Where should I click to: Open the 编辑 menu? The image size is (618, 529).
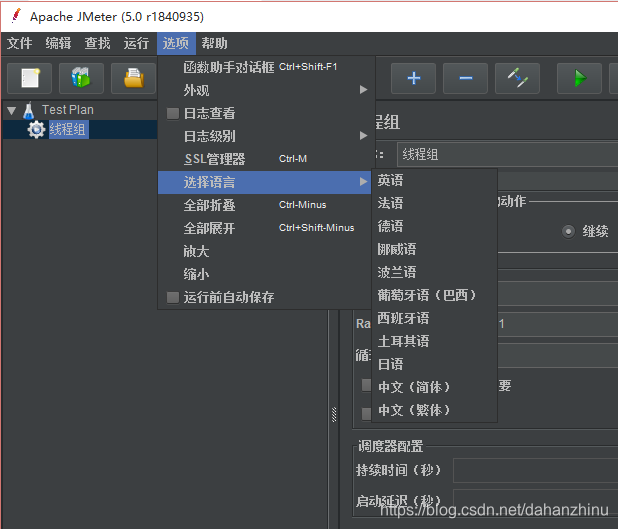58,43
